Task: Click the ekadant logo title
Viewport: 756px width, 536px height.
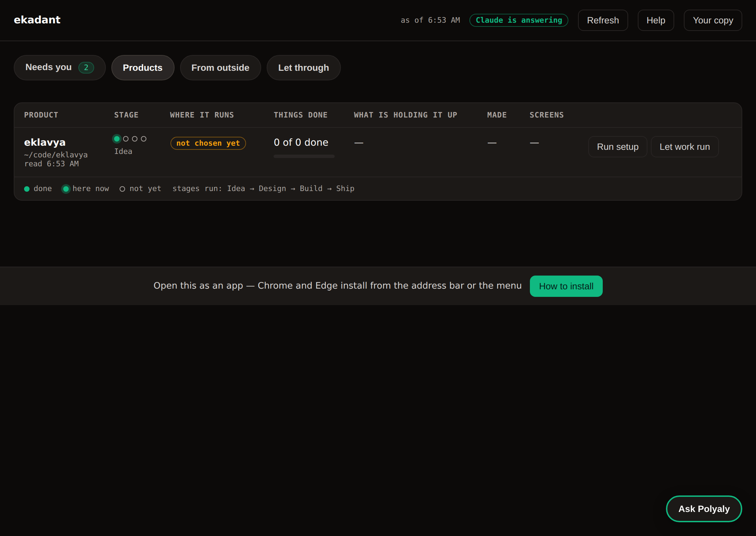Action: coord(37,20)
